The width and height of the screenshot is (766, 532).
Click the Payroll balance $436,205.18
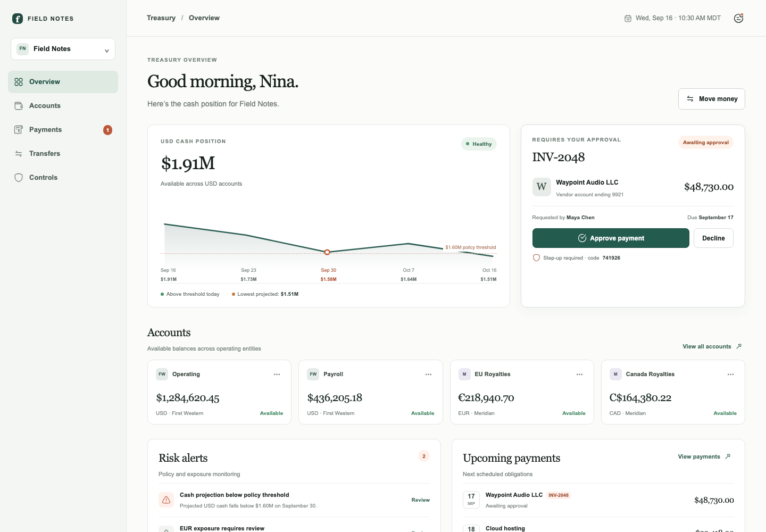[x=335, y=398]
